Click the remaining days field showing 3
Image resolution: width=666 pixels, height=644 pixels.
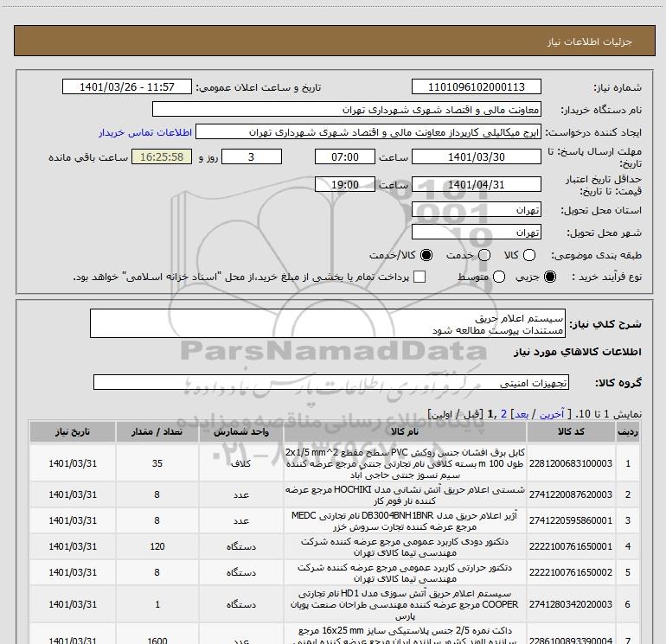[x=252, y=156]
